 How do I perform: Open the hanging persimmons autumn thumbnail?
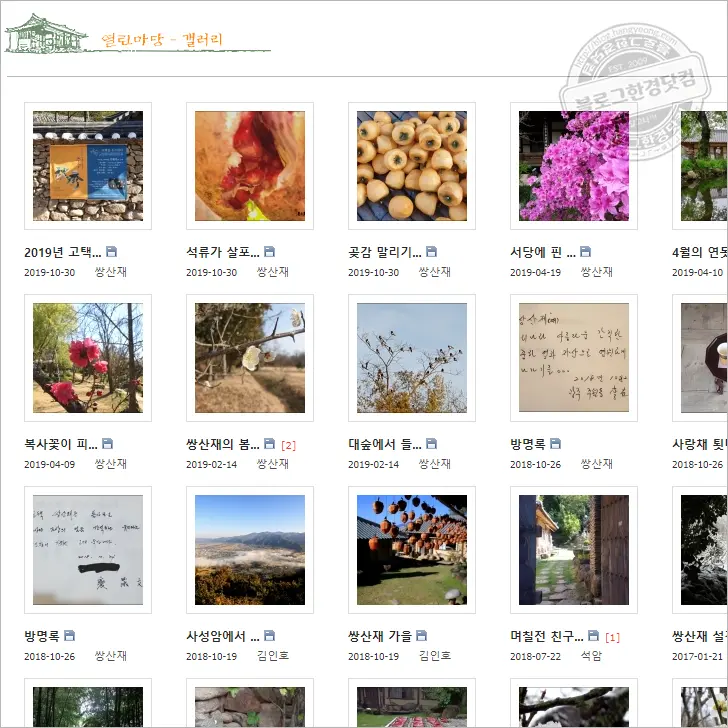coord(412,550)
